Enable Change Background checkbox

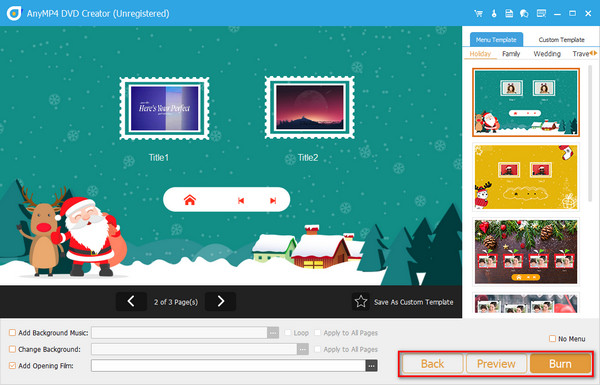pyautogui.click(x=12, y=349)
